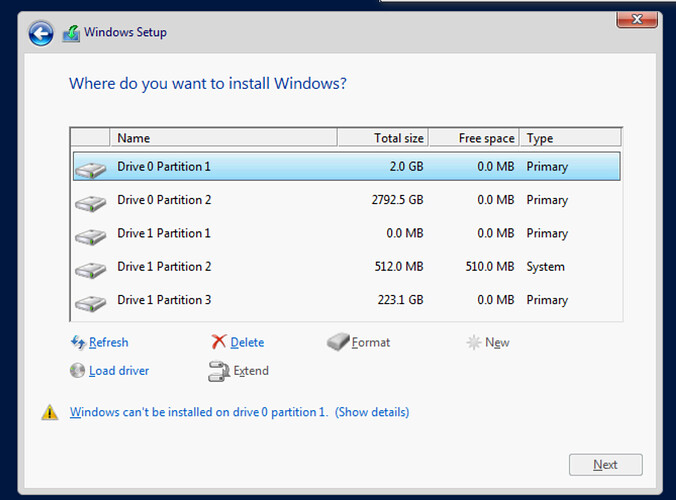Click the yellow warning triangle icon
Image resolution: width=676 pixels, height=500 pixels.
49,412
